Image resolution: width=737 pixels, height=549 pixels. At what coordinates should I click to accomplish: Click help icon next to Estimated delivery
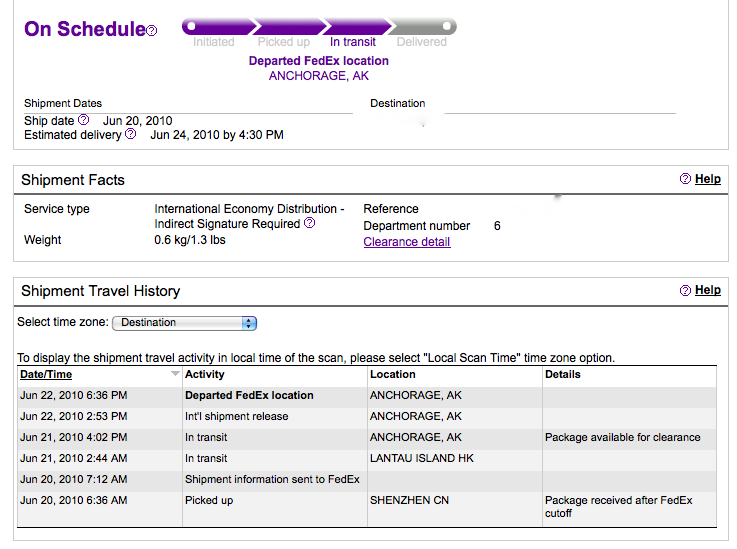point(131,134)
